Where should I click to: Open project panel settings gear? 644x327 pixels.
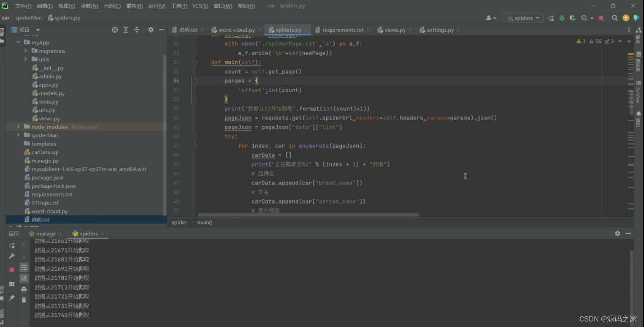coord(151,30)
